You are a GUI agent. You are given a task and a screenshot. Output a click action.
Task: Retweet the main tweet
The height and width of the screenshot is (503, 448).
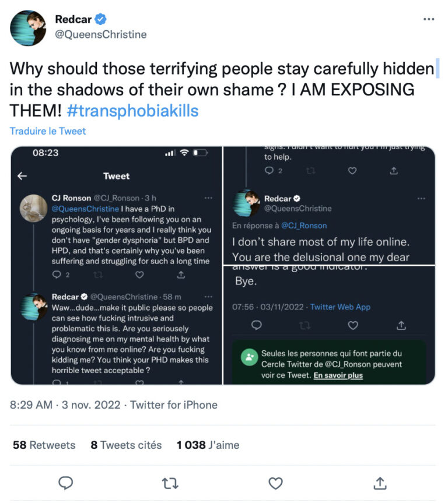(171, 483)
